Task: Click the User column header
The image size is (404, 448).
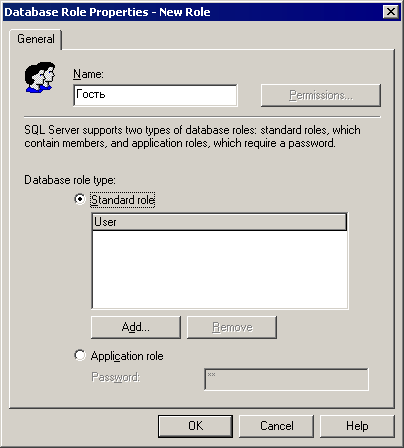Action: (219, 222)
